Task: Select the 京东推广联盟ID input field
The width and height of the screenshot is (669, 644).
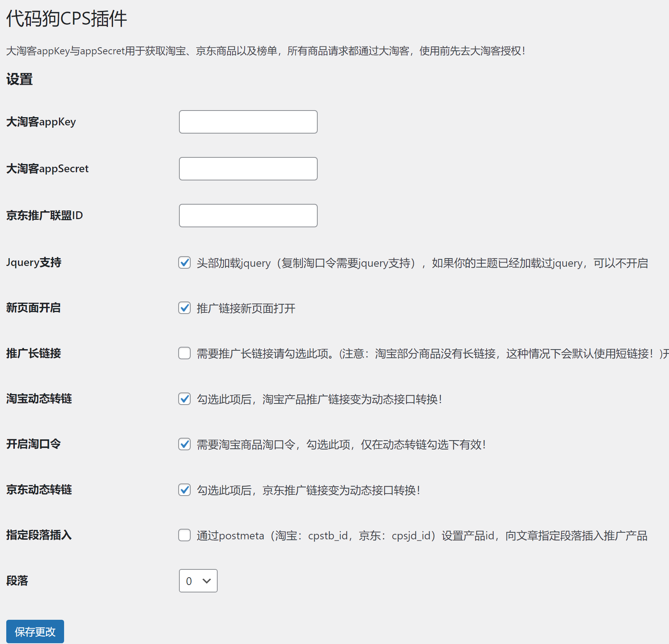Action: pyautogui.click(x=248, y=216)
